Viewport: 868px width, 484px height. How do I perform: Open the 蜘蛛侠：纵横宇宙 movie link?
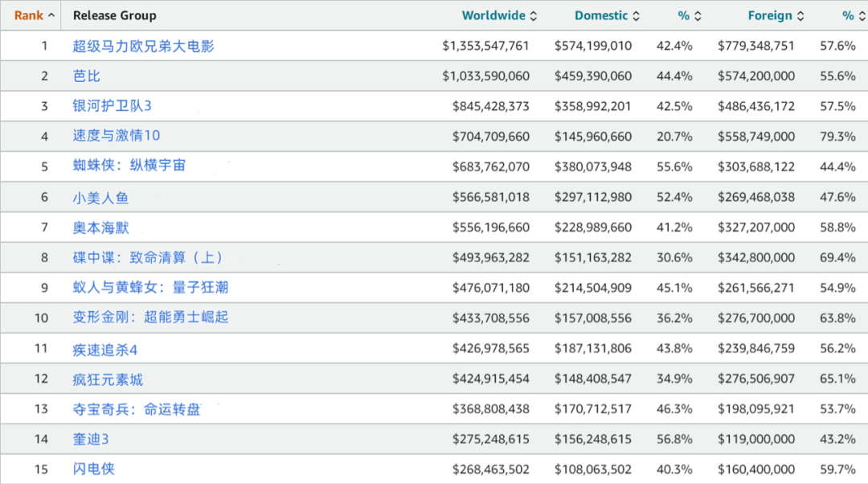(x=129, y=166)
